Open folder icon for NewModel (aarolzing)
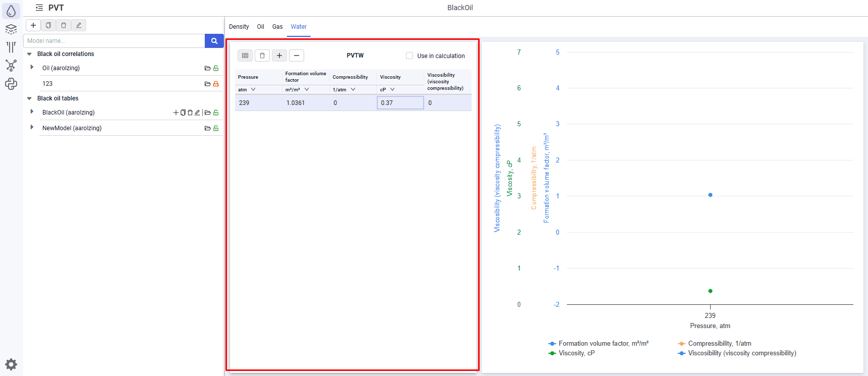The height and width of the screenshot is (376, 868). tap(207, 128)
